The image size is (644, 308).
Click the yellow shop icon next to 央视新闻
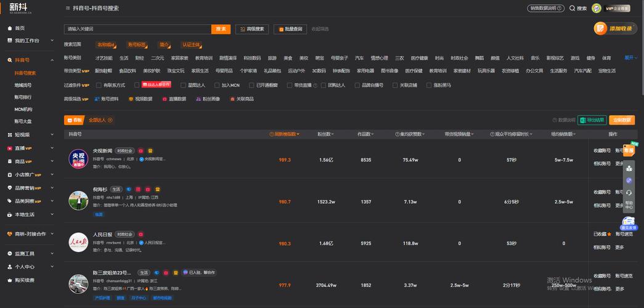[150, 151]
